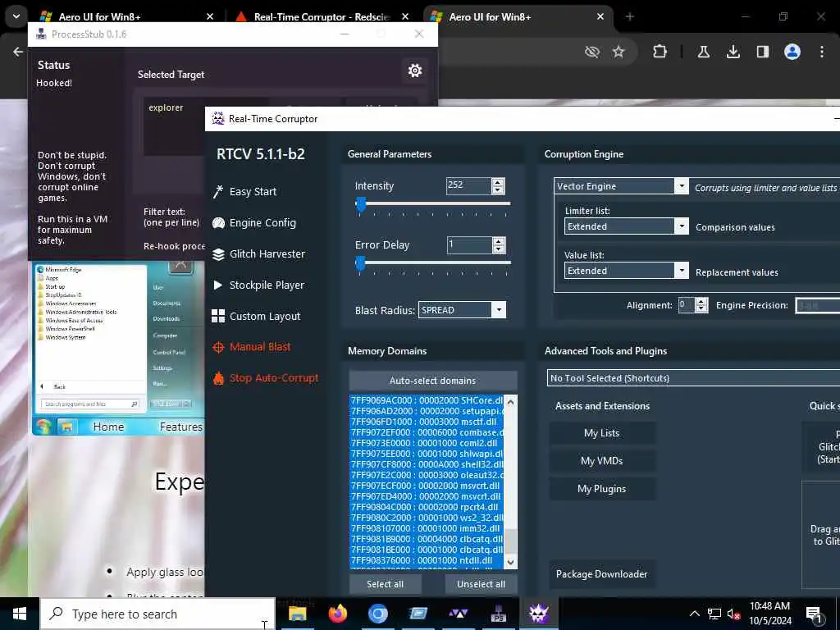
Task: Toggle the Chrome side panel icon
Action: (x=762, y=52)
